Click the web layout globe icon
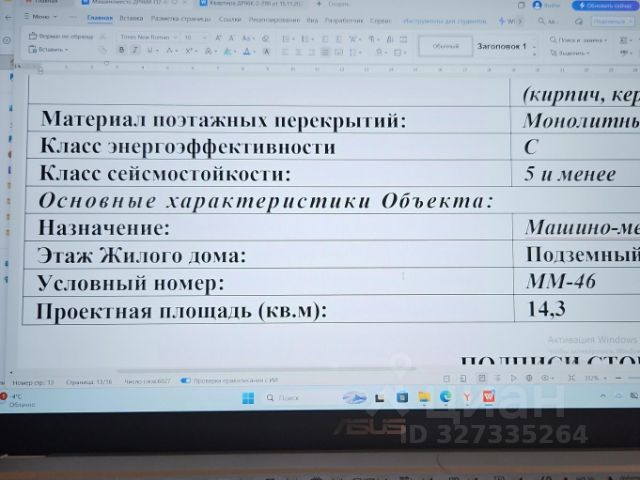The image size is (640, 480). 529,378
